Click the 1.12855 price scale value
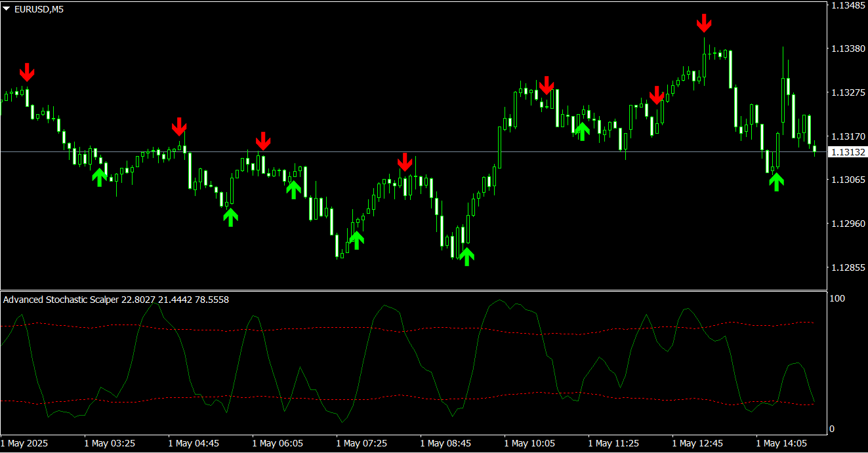This screenshot has height=453, width=868. tap(847, 267)
